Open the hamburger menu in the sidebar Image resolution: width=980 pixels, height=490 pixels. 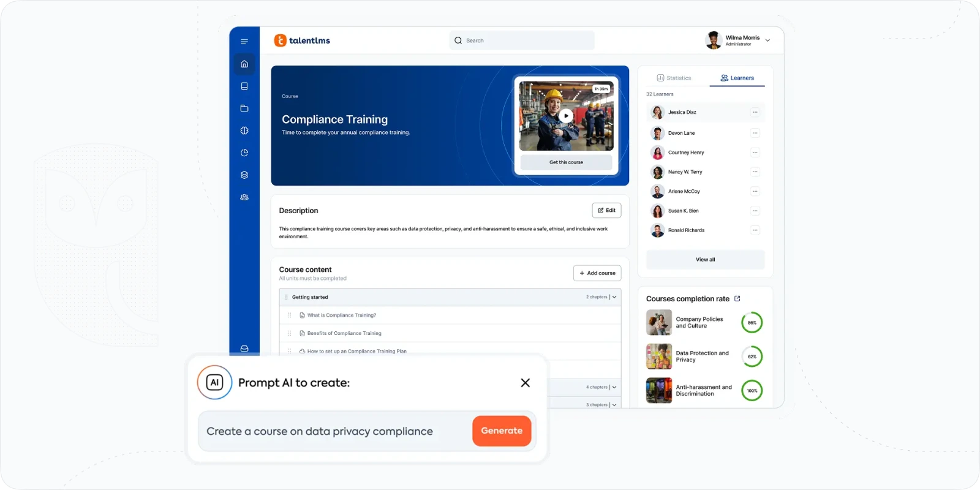tap(244, 42)
